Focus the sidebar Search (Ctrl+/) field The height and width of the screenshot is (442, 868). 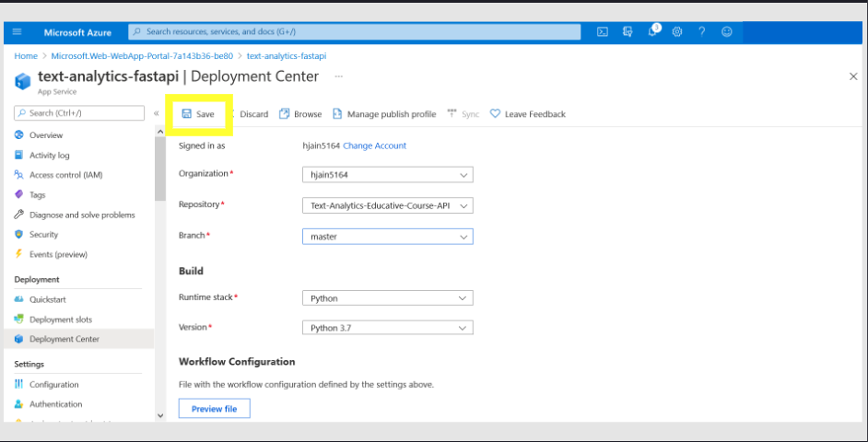tap(79, 113)
